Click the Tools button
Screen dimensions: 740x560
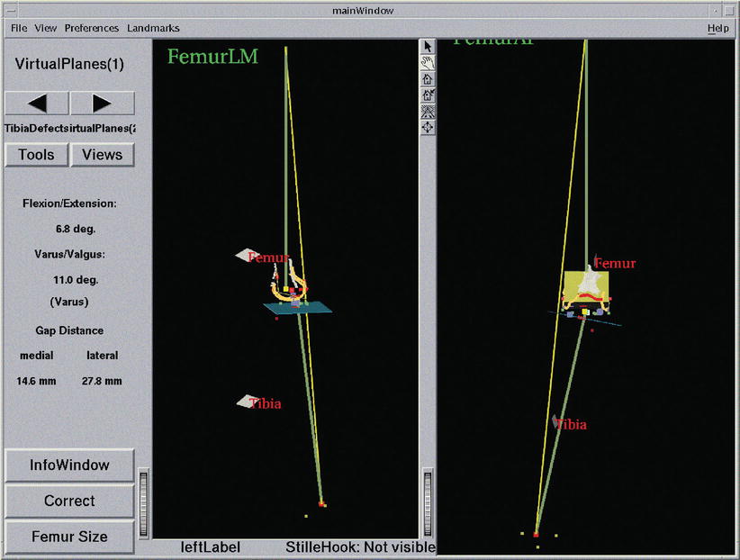[x=36, y=155]
